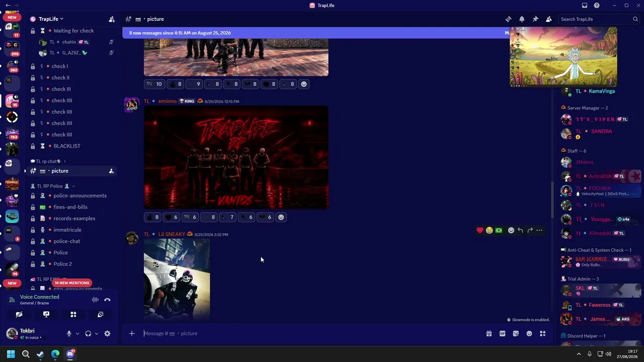React with heart to Lil SNEAKY's message
The width and height of the screenshot is (644, 362).
[479, 230]
